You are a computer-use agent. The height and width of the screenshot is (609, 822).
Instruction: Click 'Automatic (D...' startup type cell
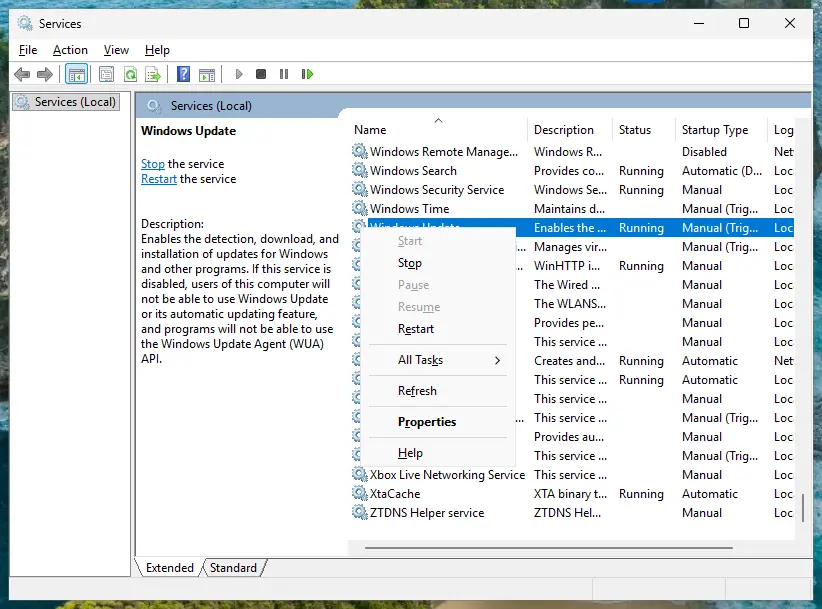coord(722,170)
